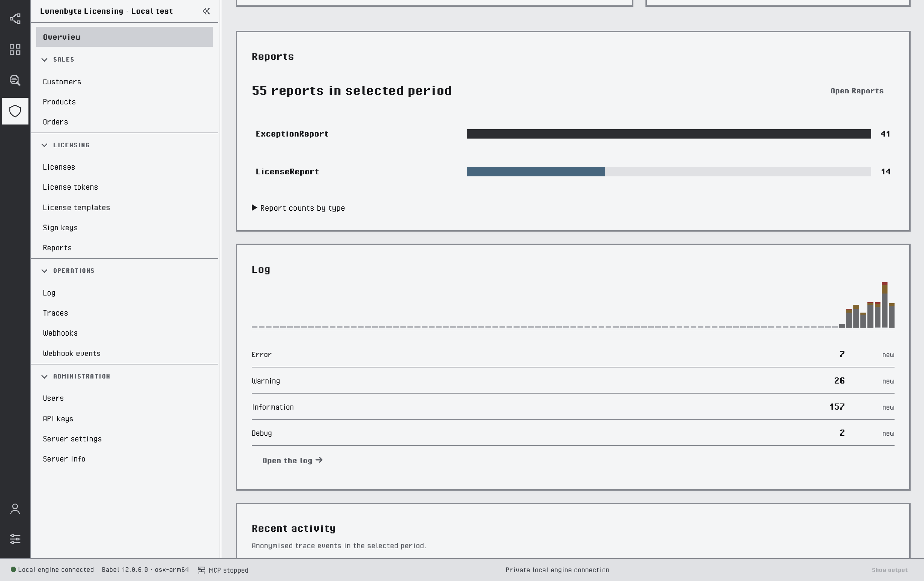
Task: Open License templates
Action: point(76,207)
